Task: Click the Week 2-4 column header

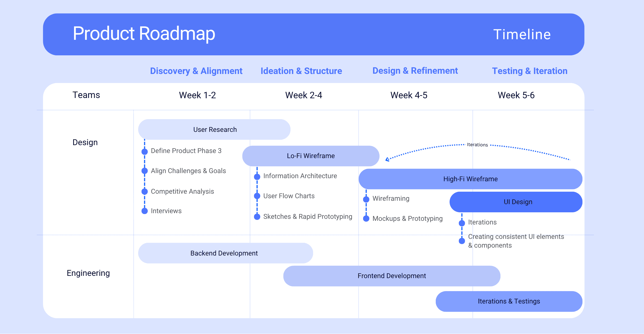Action: (x=303, y=95)
